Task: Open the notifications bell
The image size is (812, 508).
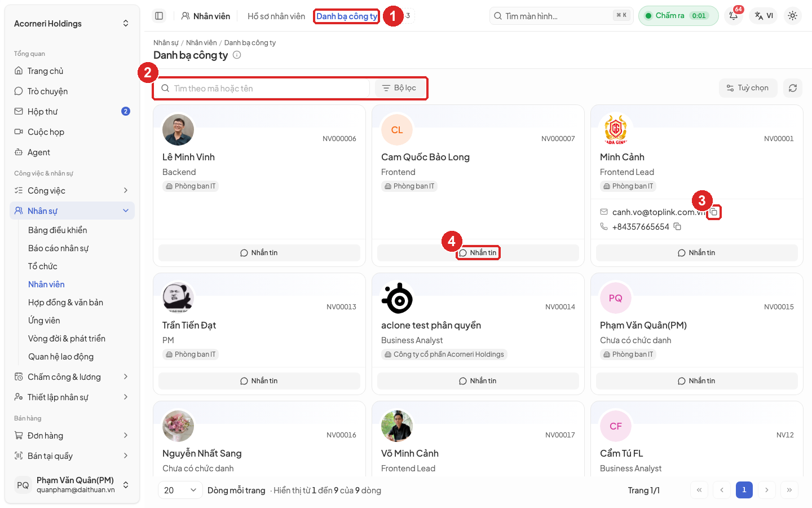Action: point(734,16)
